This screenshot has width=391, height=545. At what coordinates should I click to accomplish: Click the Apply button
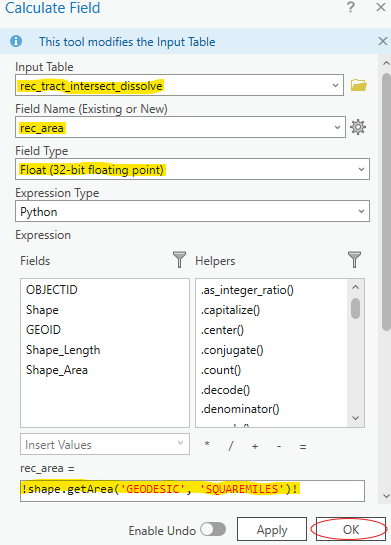pyautogui.click(x=272, y=529)
